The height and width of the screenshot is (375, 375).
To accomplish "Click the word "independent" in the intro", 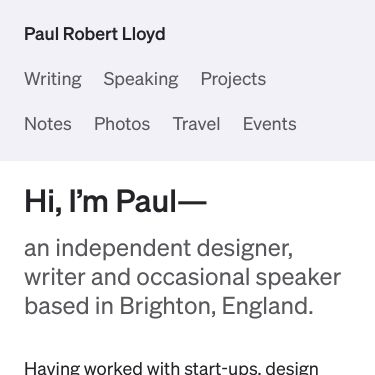I will tap(123, 248).
